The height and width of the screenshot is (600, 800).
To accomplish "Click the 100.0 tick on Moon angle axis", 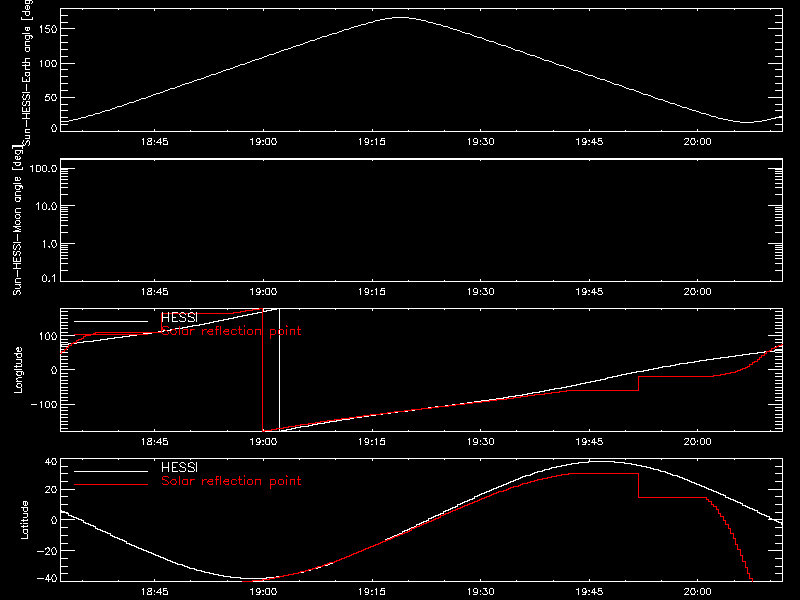I will [x=43, y=169].
